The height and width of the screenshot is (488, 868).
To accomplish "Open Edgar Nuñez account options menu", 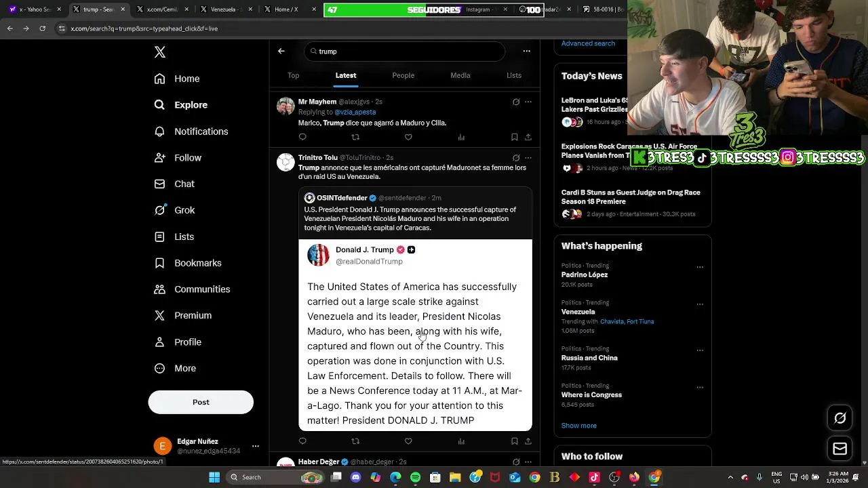I will pos(255,446).
